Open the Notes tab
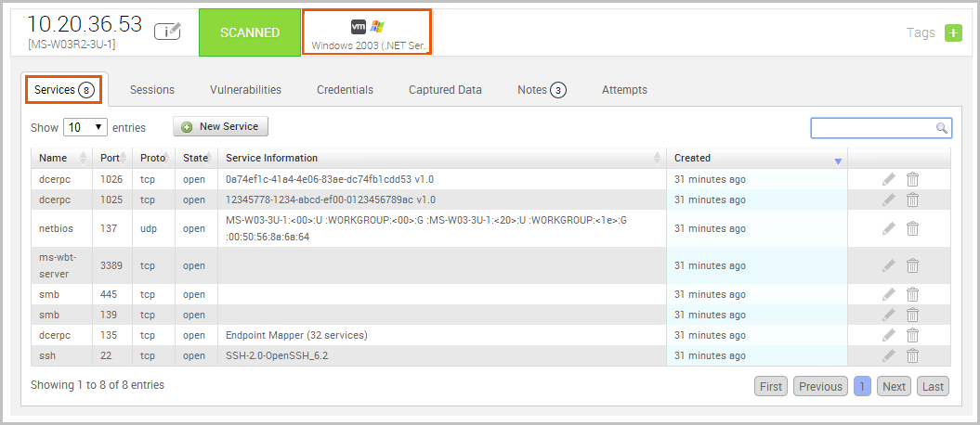Image resolution: width=980 pixels, height=425 pixels. 541,90
